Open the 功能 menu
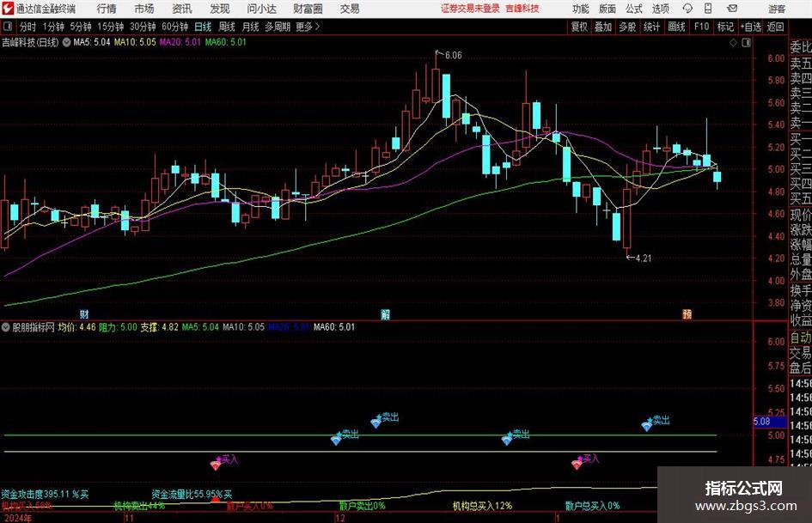 click(581, 9)
